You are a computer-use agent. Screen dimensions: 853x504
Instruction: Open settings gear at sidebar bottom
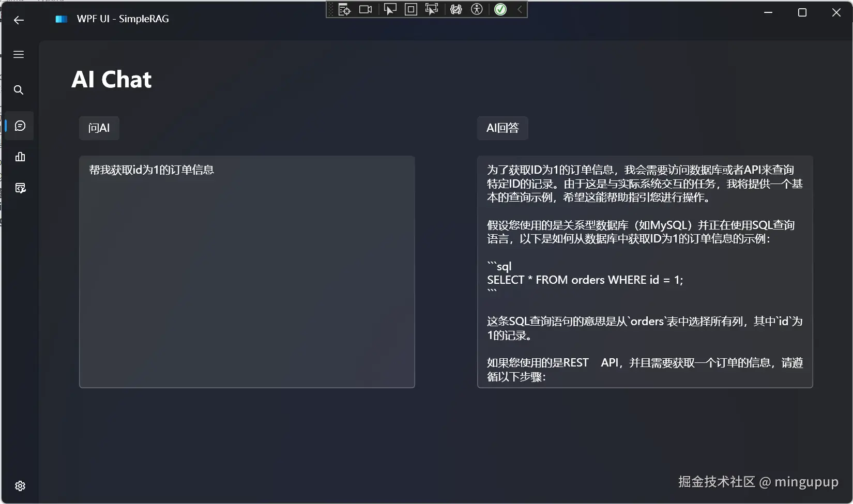point(20,486)
